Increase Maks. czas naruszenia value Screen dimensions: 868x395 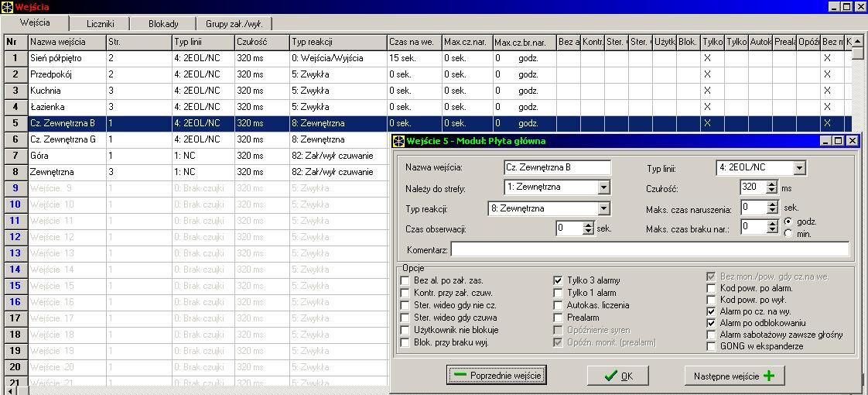(x=772, y=205)
